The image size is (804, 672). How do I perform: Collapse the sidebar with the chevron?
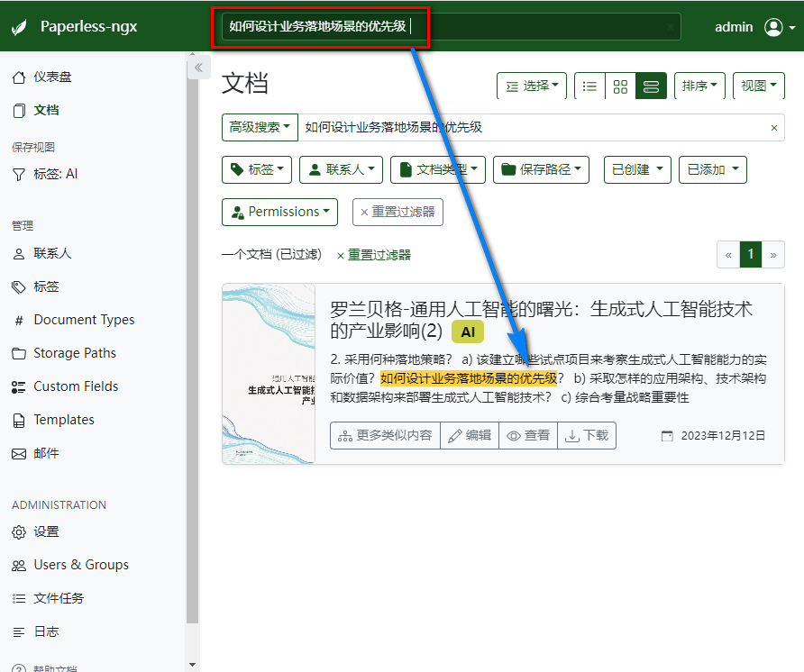198,68
